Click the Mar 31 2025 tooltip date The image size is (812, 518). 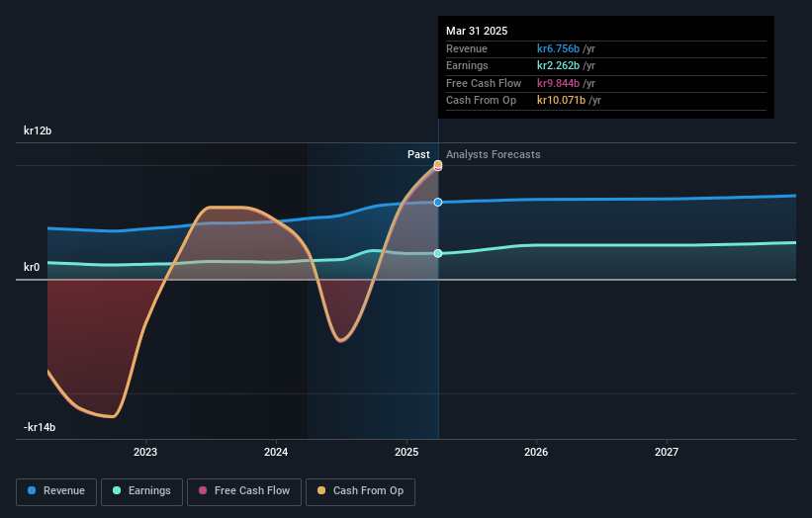coord(477,31)
